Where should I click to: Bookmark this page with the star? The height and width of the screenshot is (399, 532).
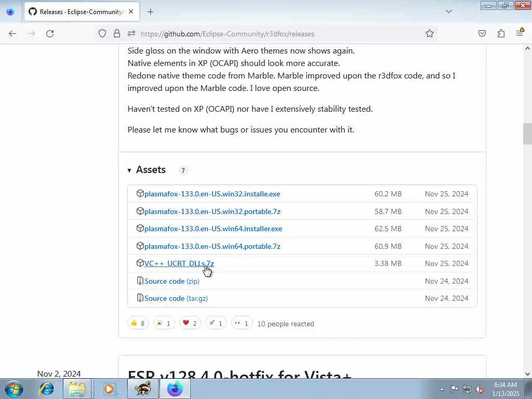[x=430, y=33]
